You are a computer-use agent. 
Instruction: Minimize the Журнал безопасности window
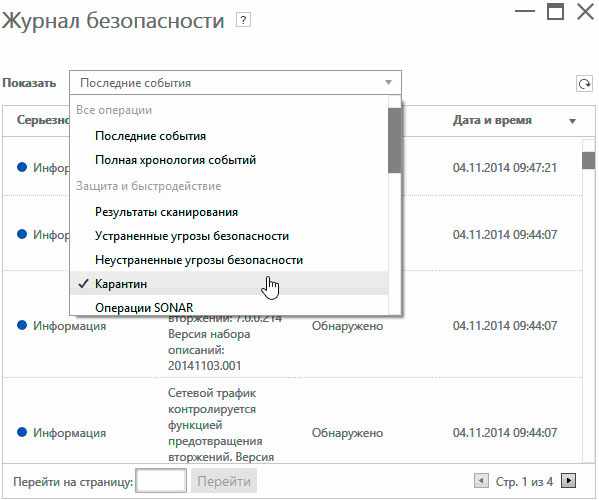click(525, 11)
